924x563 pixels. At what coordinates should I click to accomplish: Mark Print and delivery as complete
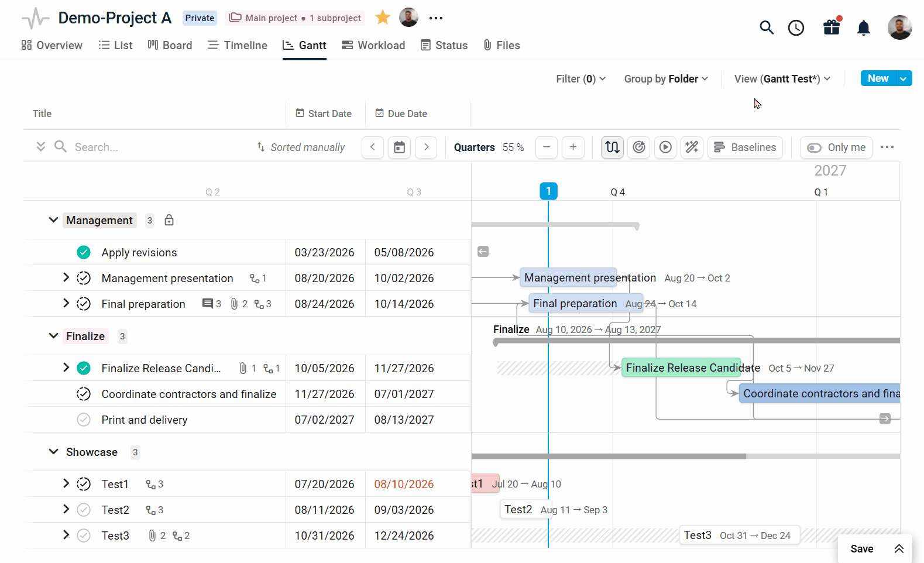point(84,420)
